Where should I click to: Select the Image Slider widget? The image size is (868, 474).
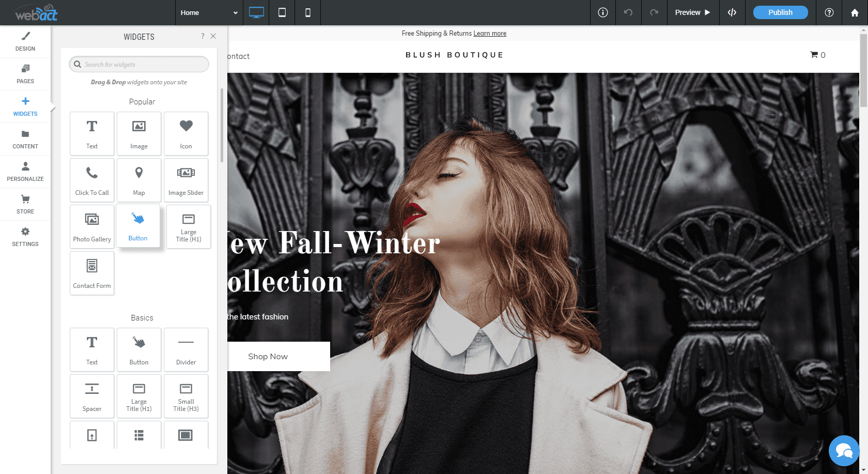(185, 180)
